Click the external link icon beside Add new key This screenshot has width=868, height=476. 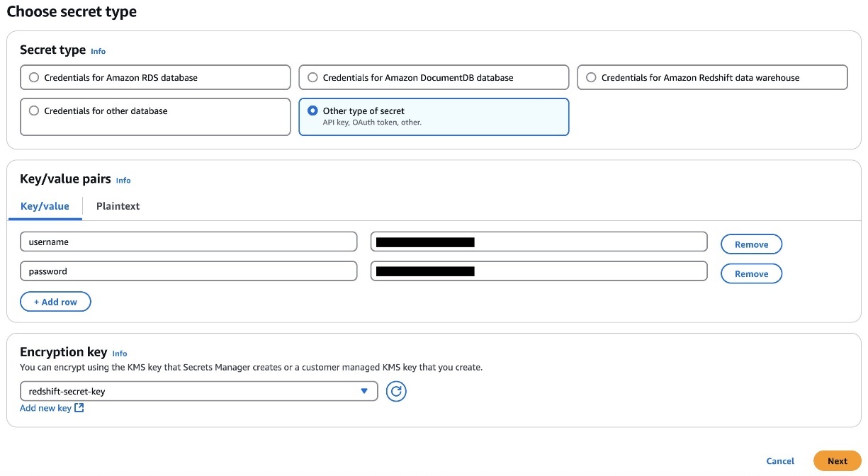79,408
